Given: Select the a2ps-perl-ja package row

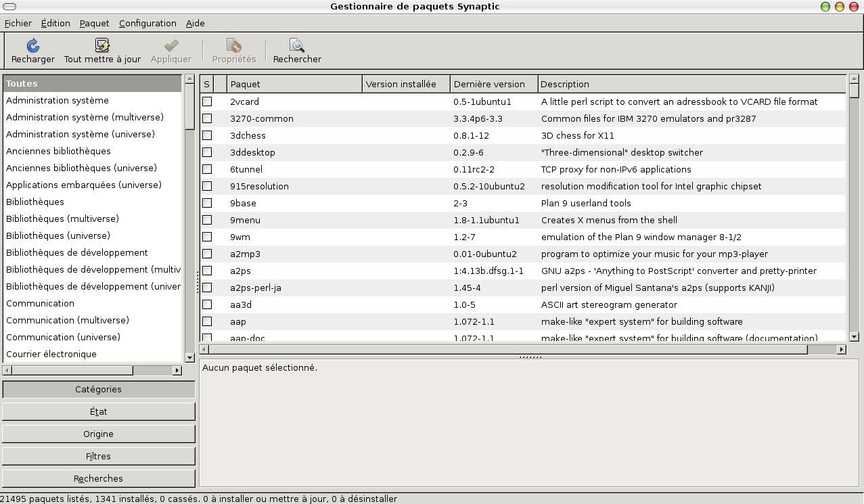Looking at the screenshot, I should click(523, 288).
